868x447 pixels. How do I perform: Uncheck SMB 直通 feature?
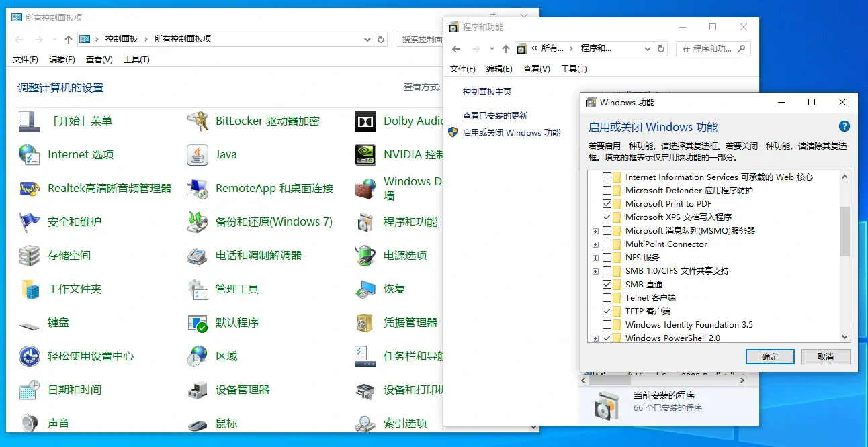[607, 285]
